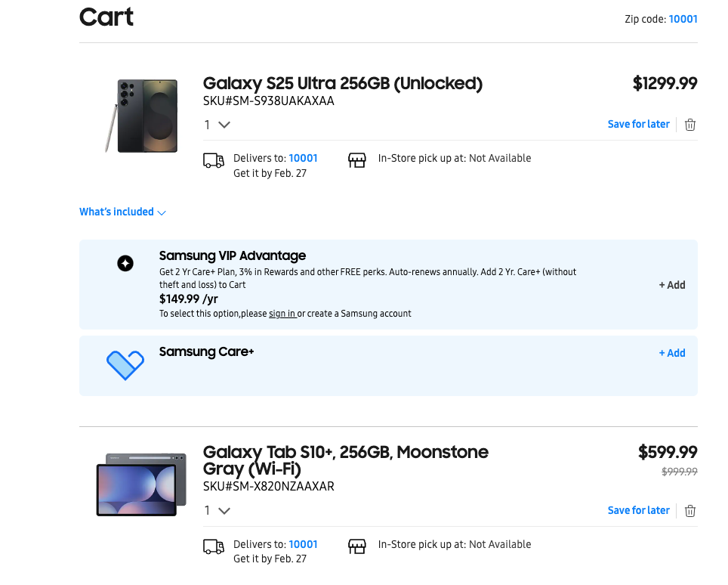Click the in-store pickup icon for Galaxy Tab S10+
Screen dimensions: 728x585
coord(356,546)
